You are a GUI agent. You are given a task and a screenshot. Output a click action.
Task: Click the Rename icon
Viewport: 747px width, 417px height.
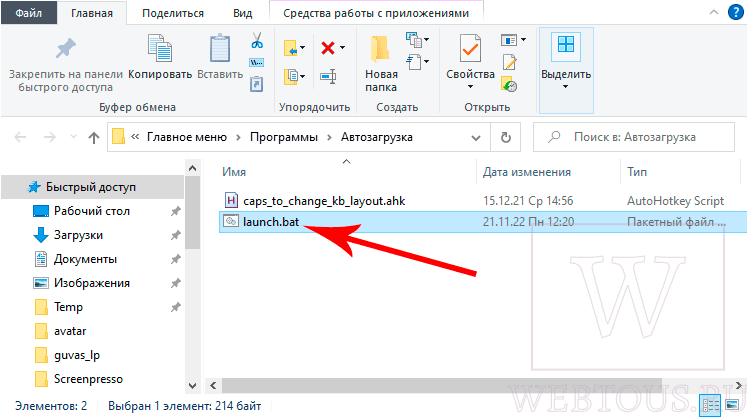pos(328,76)
